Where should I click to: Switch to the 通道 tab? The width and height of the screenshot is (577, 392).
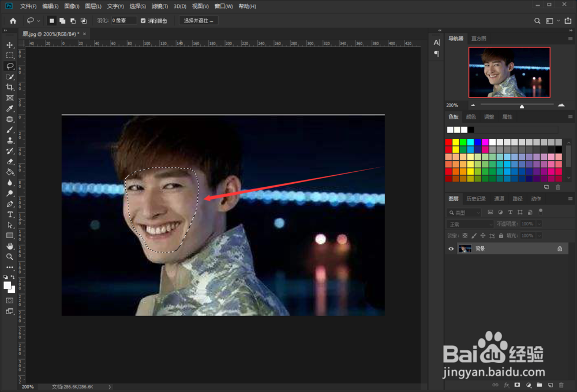[499, 198]
